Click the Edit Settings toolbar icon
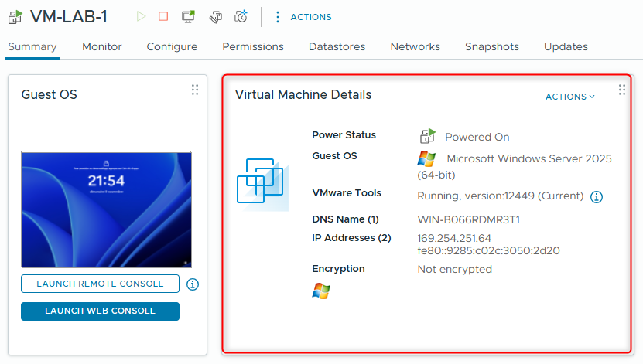 pos(216,17)
